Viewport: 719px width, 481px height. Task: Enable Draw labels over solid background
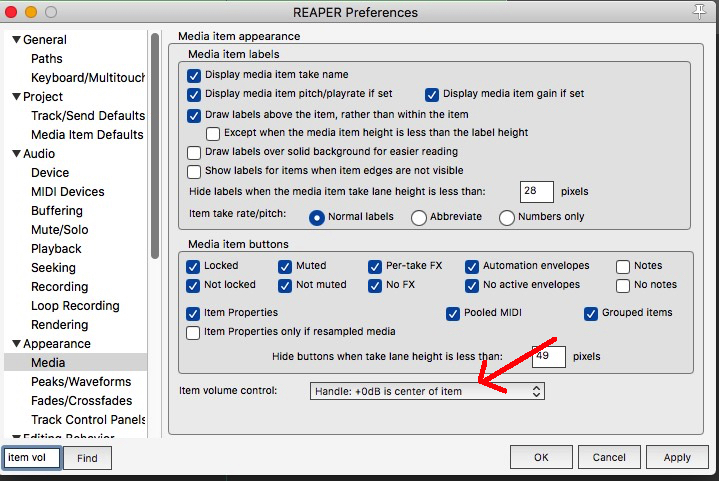coord(194,152)
